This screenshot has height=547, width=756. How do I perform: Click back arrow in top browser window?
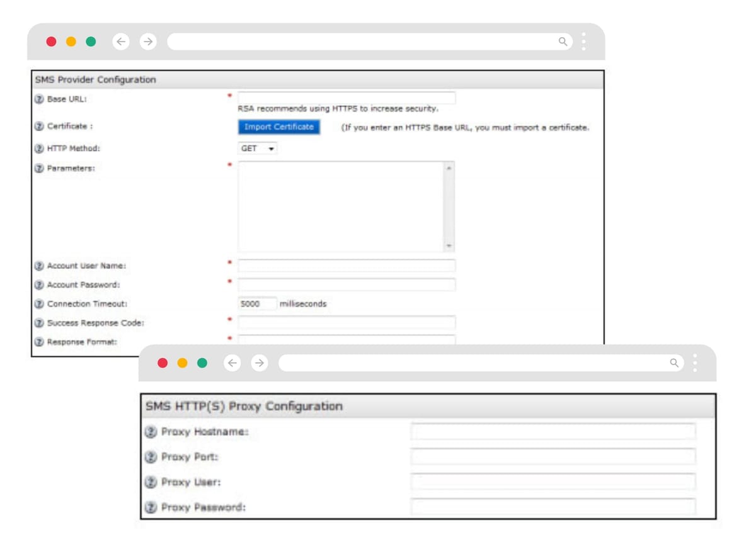[121, 42]
